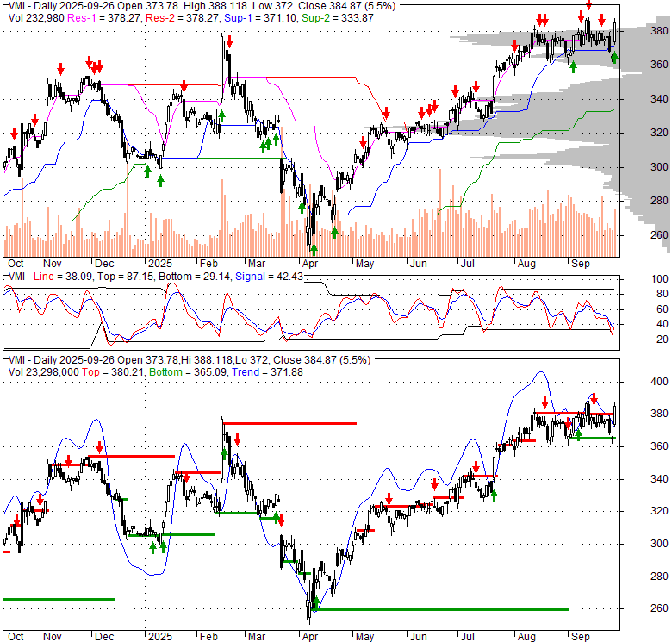The image size is (672, 642).
Task: Click 'Top = 380.21' in bottom chart legend
Action: [x=114, y=372]
